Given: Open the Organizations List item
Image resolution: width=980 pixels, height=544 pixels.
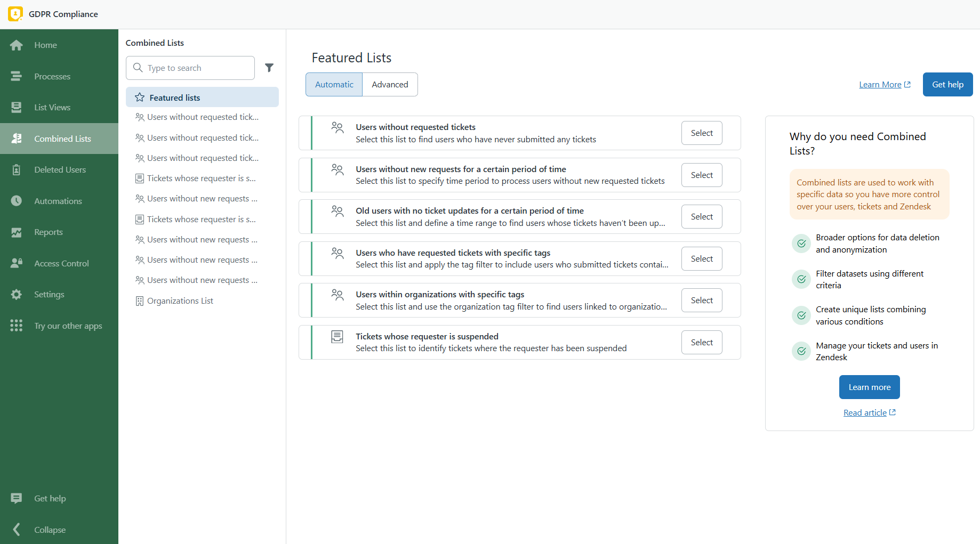Looking at the screenshot, I should point(180,301).
